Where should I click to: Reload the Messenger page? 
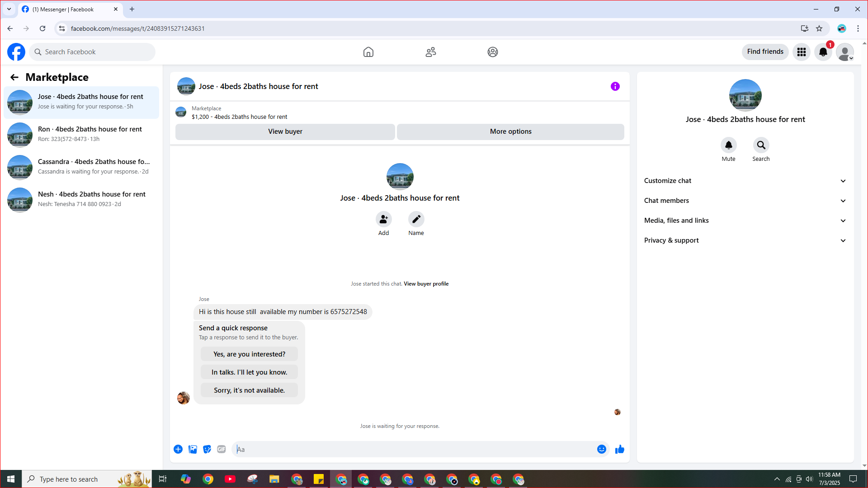(42, 28)
